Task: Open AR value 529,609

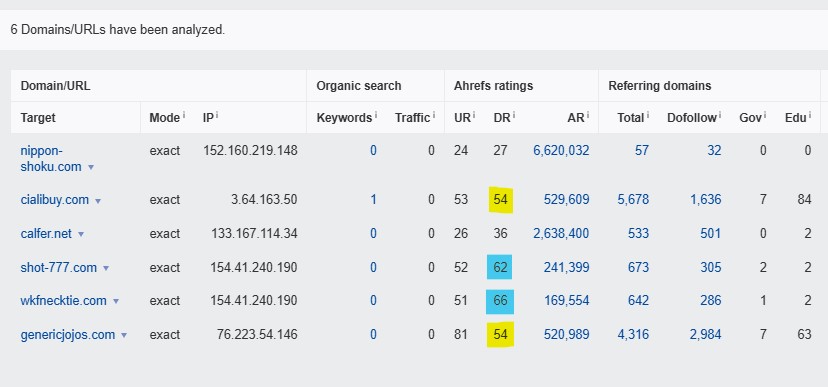Action: point(567,200)
